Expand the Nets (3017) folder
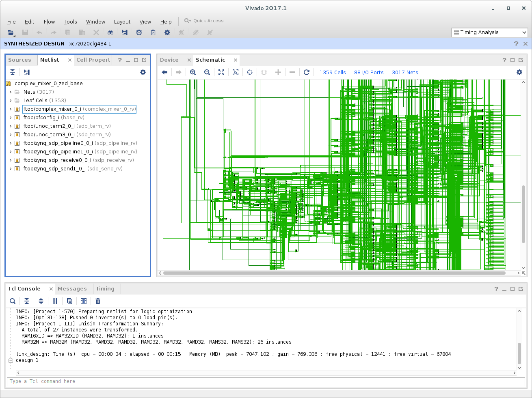Viewport: 532px width, 398px height. pos(11,92)
